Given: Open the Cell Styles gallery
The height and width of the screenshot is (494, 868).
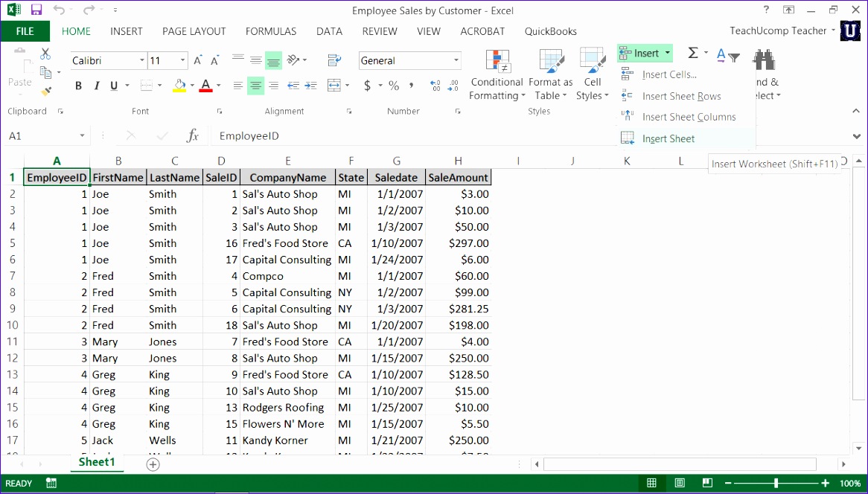Looking at the screenshot, I should 592,74.
